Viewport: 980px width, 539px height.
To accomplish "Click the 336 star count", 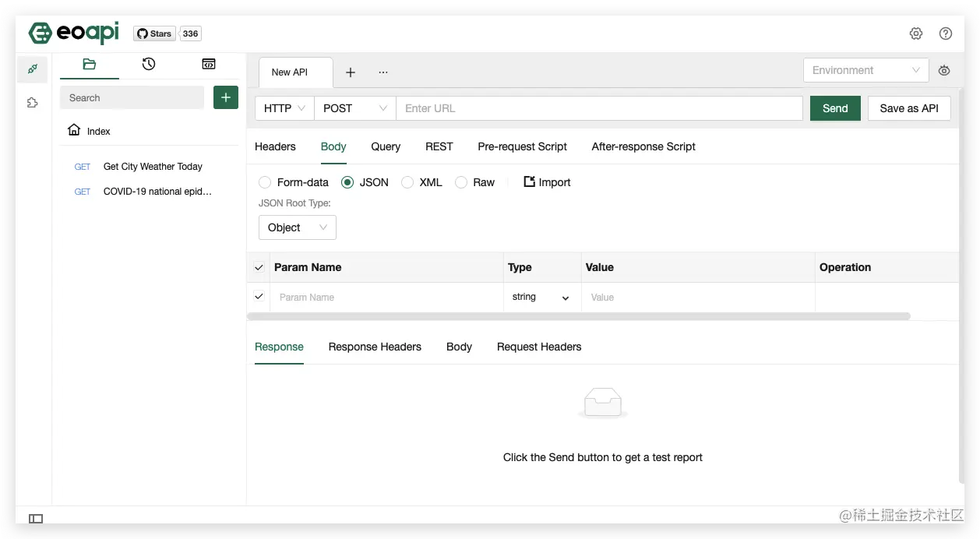I will [190, 33].
